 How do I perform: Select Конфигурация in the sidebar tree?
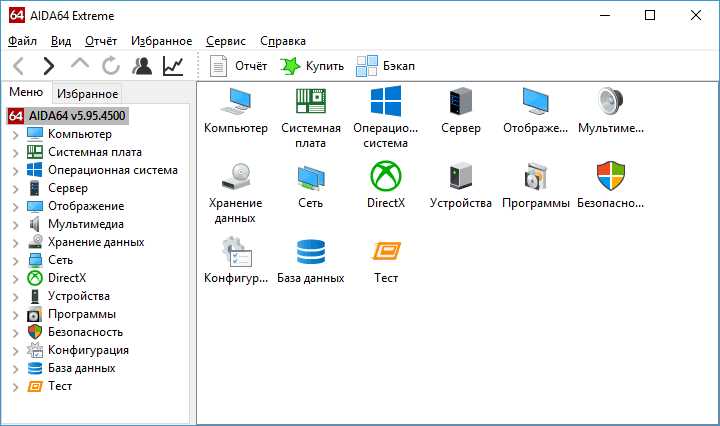[88, 350]
